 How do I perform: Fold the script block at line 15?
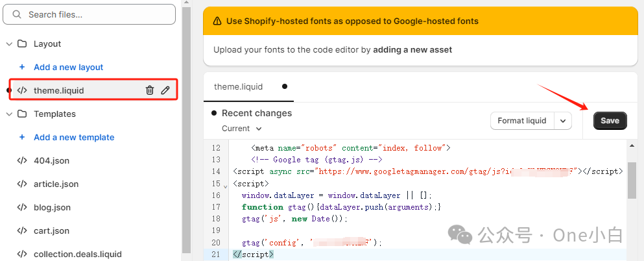click(225, 186)
